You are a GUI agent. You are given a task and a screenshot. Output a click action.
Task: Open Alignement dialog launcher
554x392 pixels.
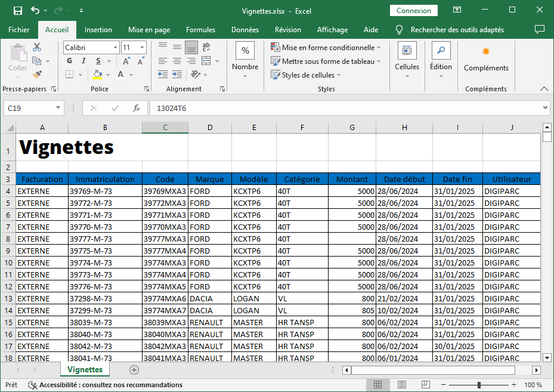tap(222, 89)
